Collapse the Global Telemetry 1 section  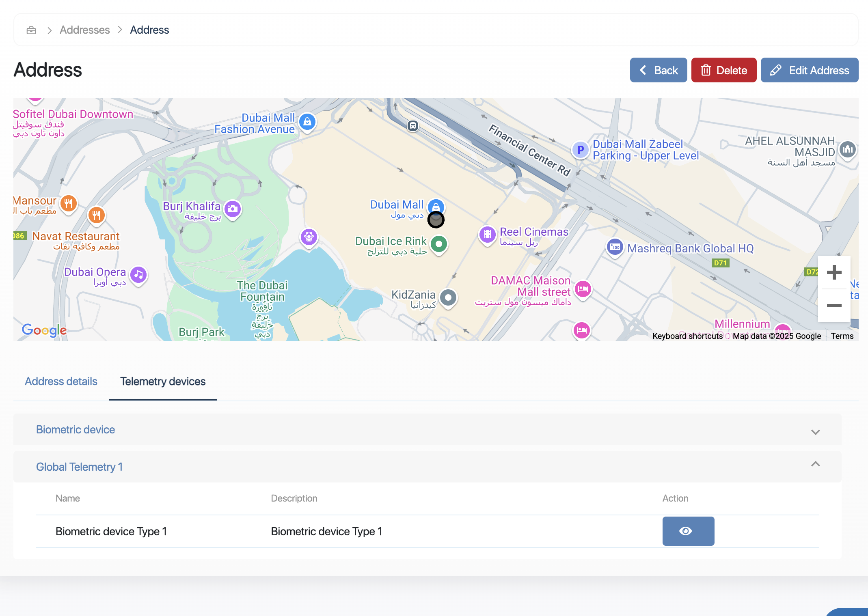(x=815, y=464)
